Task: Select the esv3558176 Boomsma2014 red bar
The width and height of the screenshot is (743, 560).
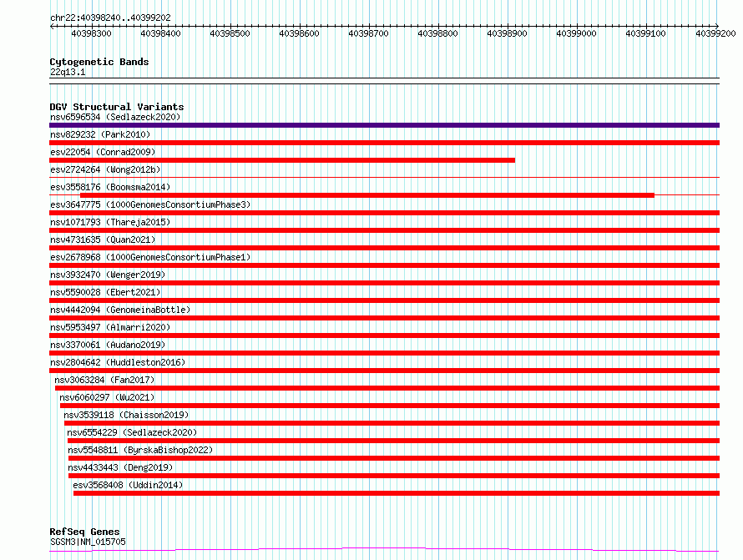Action: 367,195
